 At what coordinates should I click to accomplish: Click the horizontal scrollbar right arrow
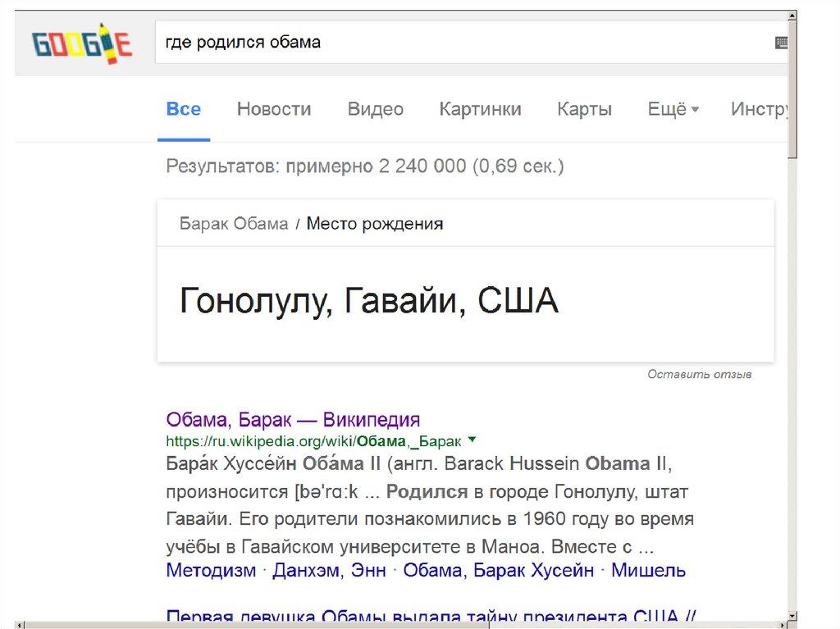click(x=781, y=624)
